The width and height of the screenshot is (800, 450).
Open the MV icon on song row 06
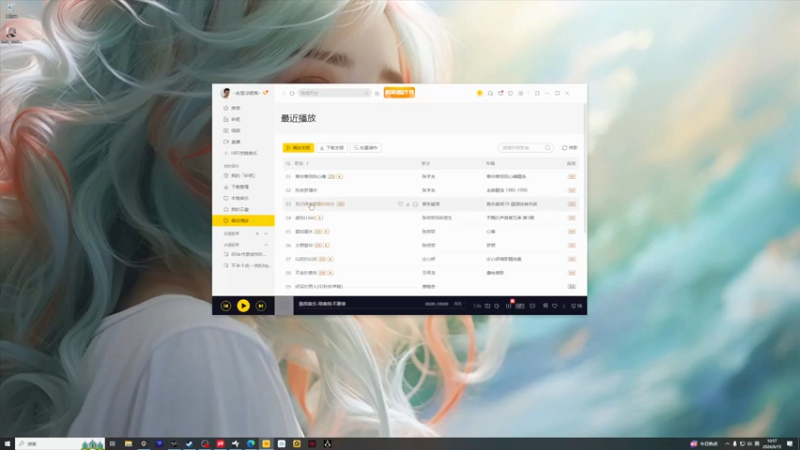click(x=327, y=245)
